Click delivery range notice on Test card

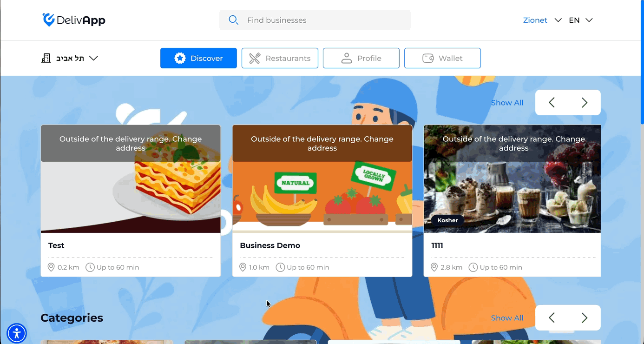click(131, 143)
